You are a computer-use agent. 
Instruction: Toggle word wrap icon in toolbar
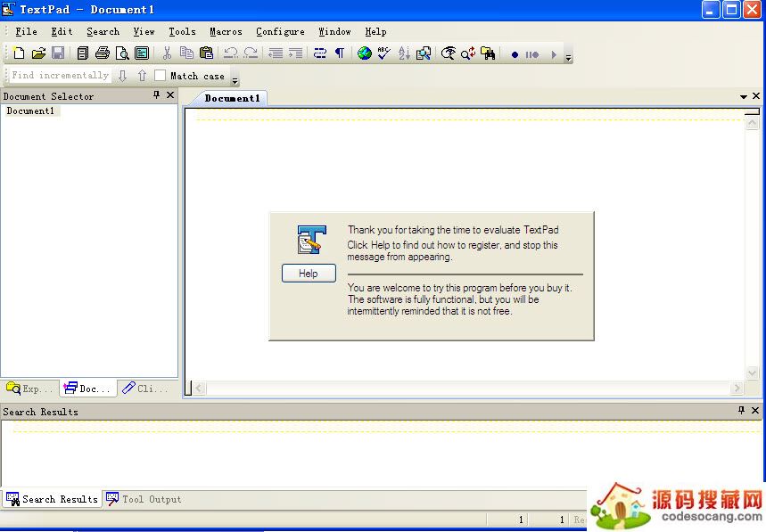click(320, 53)
